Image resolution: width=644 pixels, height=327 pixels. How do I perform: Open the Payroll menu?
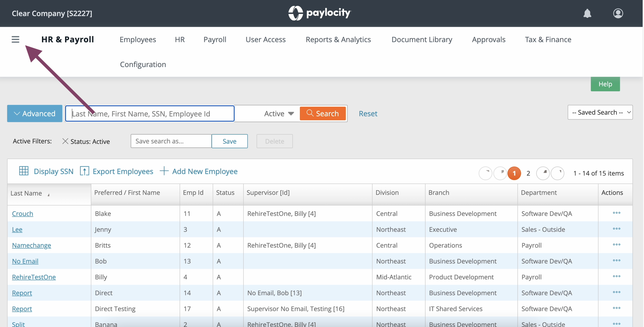coord(215,39)
